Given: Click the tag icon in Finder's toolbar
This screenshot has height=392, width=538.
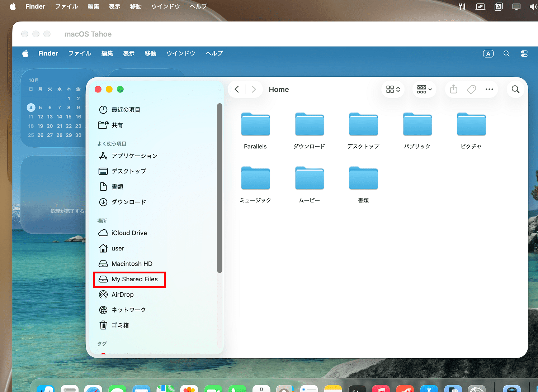Looking at the screenshot, I should [472, 89].
